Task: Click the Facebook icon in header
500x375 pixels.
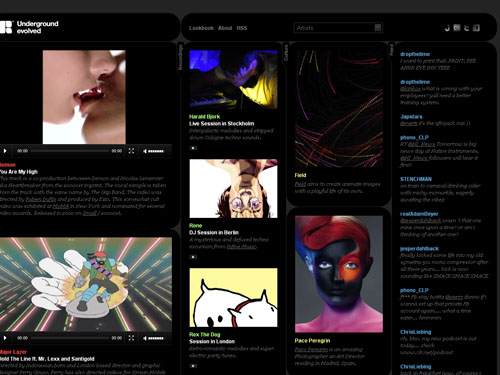Action: tap(476, 28)
